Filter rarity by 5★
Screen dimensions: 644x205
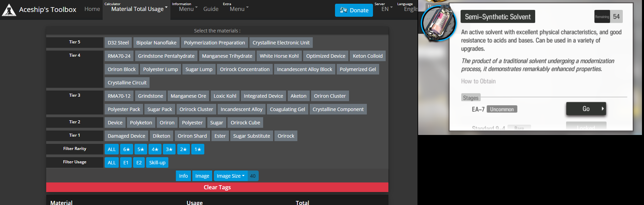141,149
